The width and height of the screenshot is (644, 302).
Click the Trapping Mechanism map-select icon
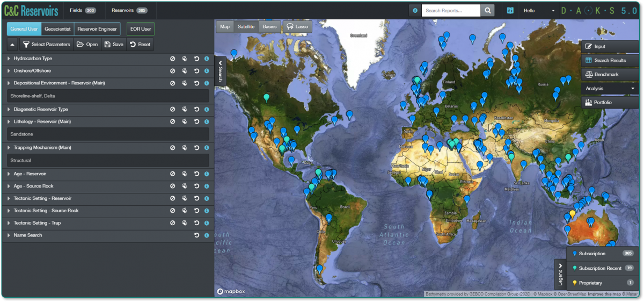pos(184,148)
